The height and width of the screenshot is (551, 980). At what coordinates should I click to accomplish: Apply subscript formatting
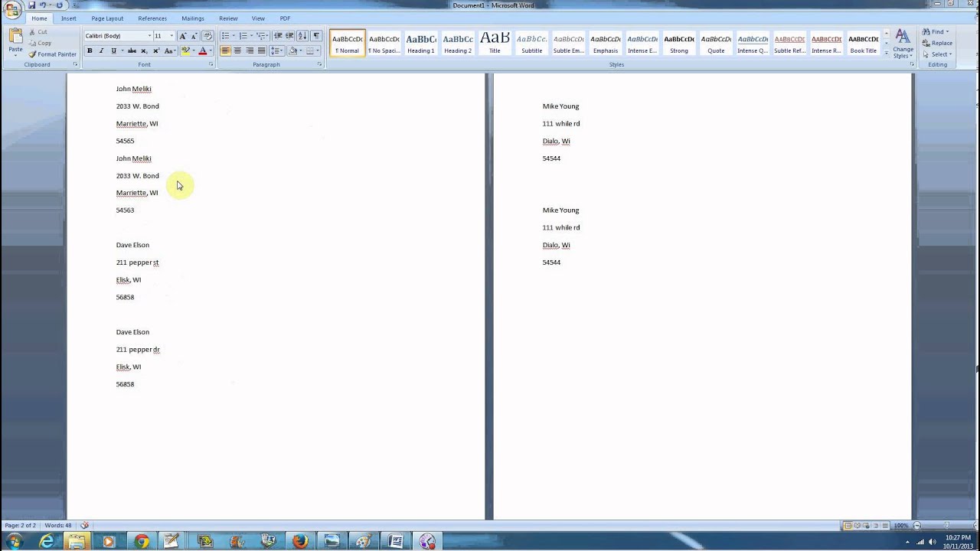(144, 51)
